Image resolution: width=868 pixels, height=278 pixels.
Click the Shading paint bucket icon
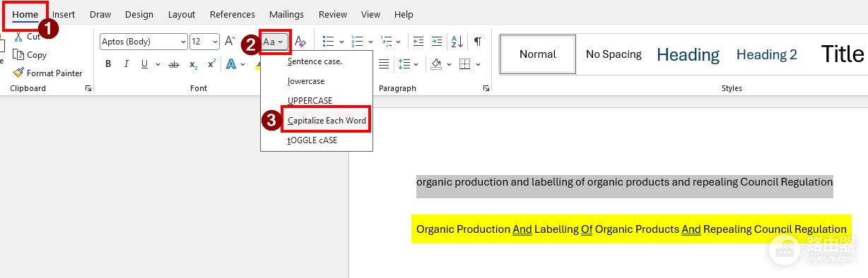pos(436,64)
